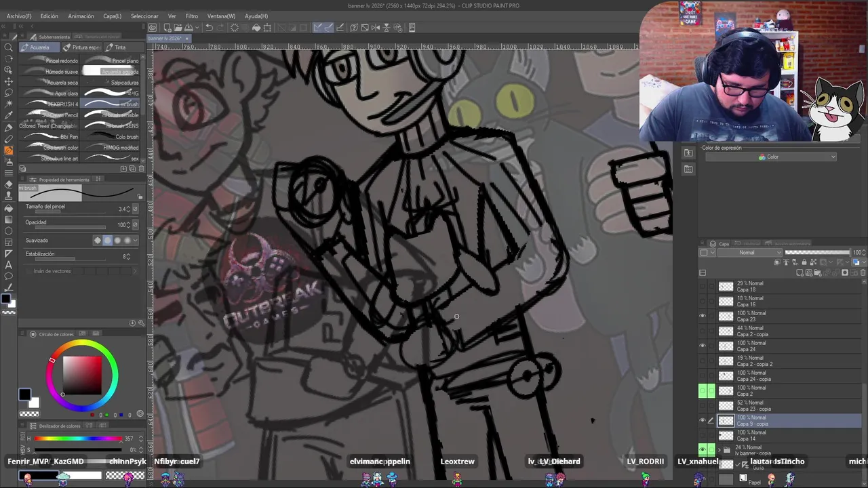Open the Color de expresión dropdown

[770, 157]
